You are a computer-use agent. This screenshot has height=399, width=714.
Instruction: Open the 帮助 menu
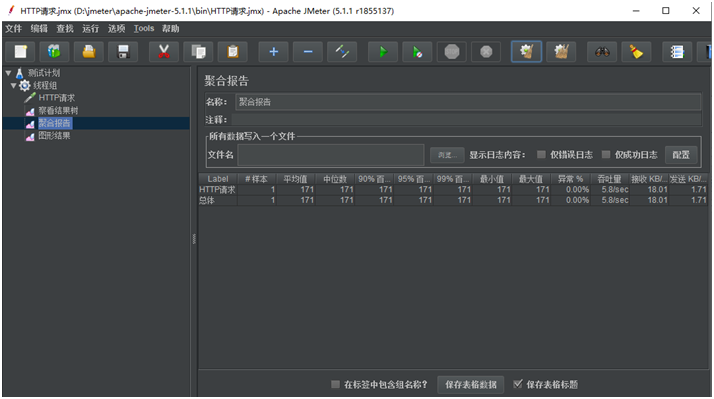click(x=171, y=28)
